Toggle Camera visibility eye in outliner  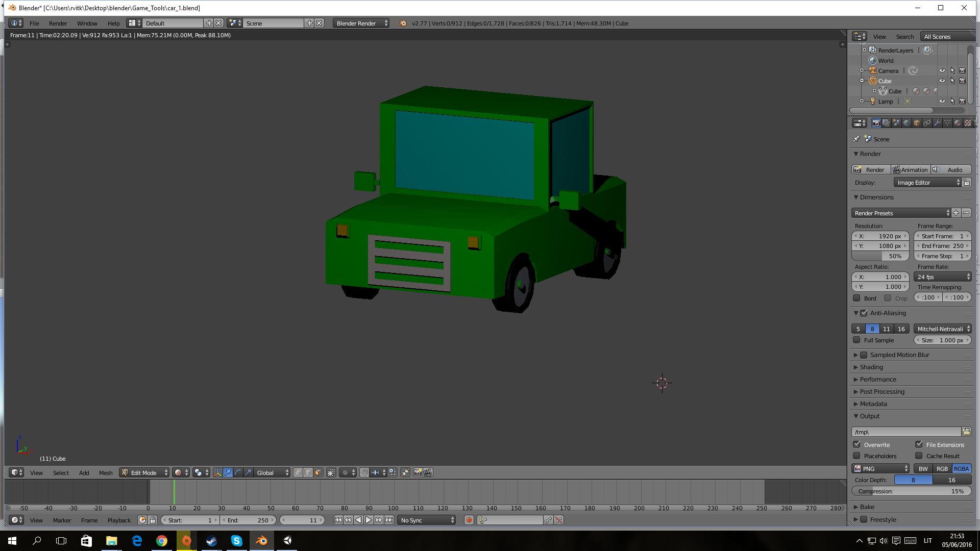click(x=942, y=71)
